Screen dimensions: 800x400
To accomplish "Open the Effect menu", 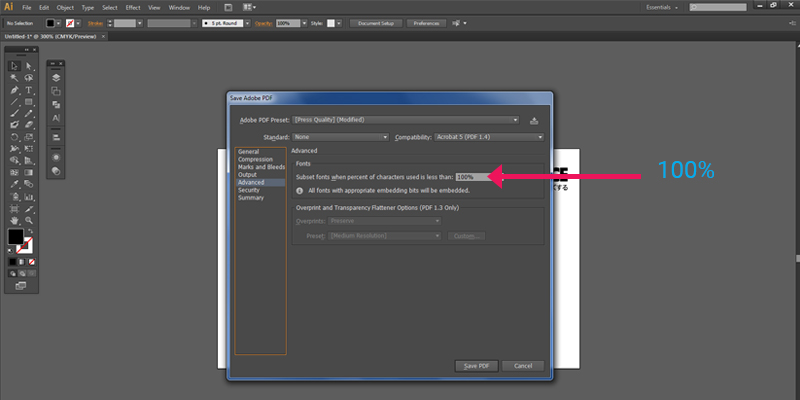I will click(x=133, y=8).
